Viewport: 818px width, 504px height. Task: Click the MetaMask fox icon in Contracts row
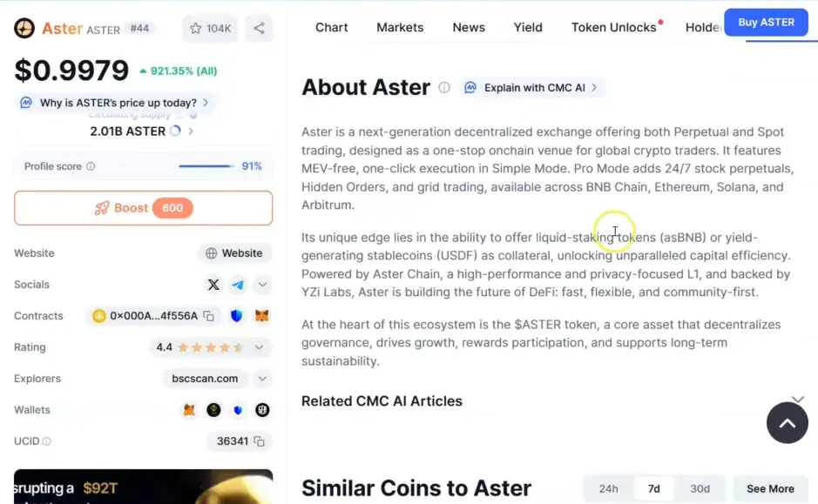tap(261, 316)
